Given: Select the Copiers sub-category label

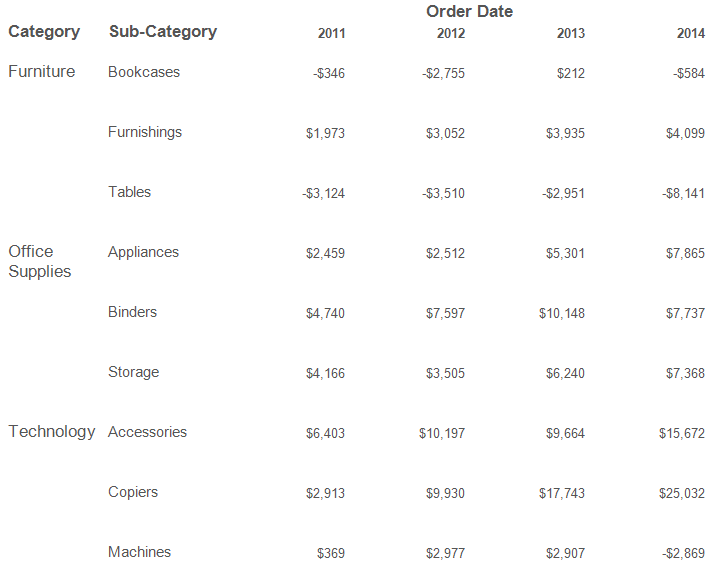Looking at the screenshot, I should point(133,492).
